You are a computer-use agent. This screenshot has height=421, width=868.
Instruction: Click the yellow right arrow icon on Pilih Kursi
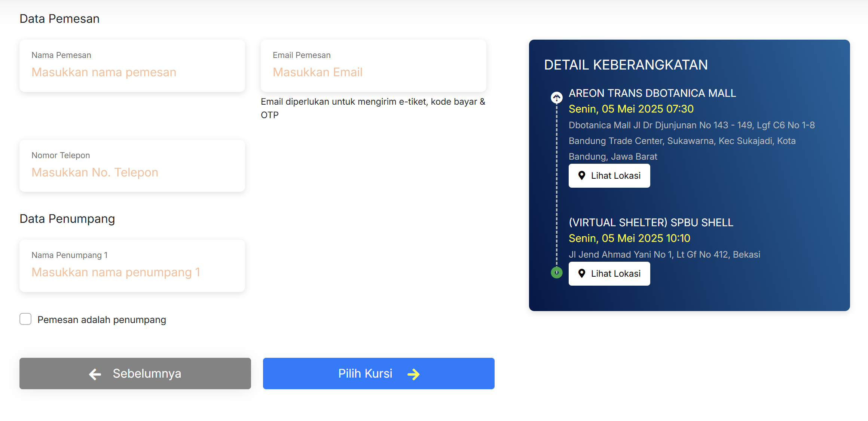[x=413, y=374]
